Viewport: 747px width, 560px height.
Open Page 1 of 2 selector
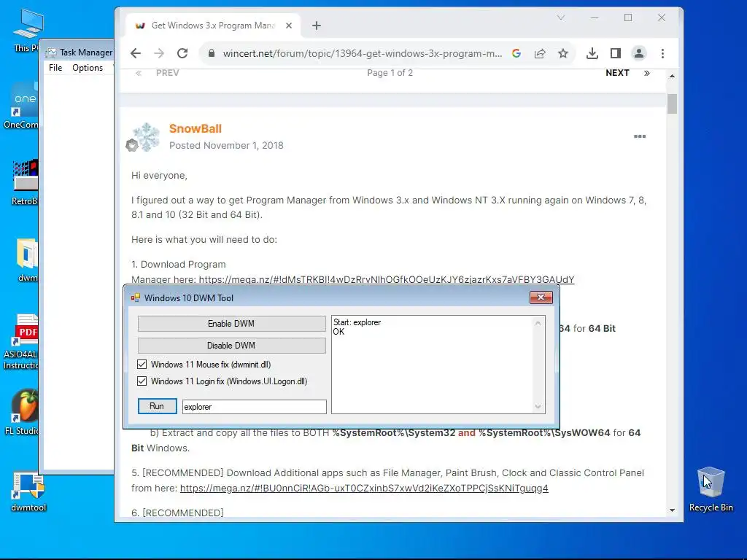tap(390, 73)
